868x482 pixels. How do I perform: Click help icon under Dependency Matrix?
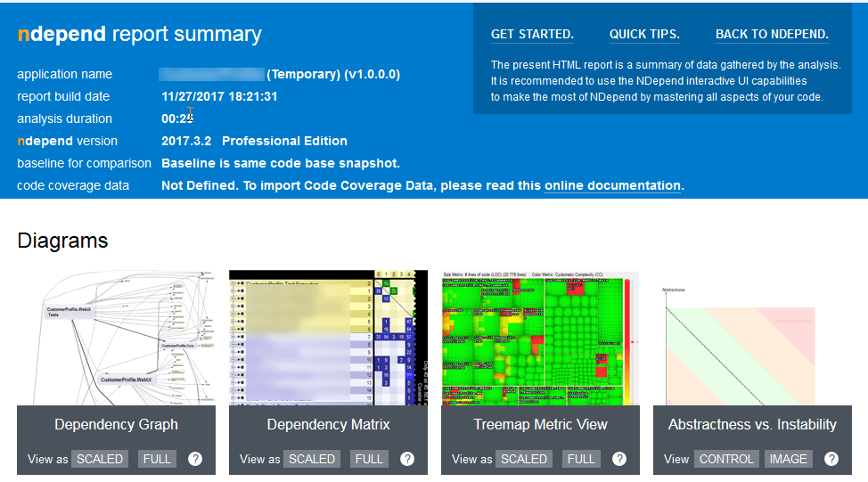pyautogui.click(x=407, y=459)
